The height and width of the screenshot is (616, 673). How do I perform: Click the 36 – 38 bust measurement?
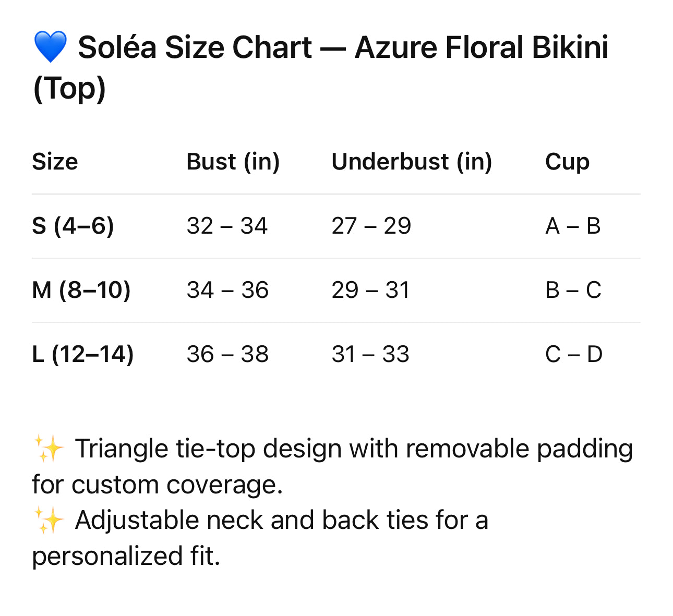(x=227, y=354)
